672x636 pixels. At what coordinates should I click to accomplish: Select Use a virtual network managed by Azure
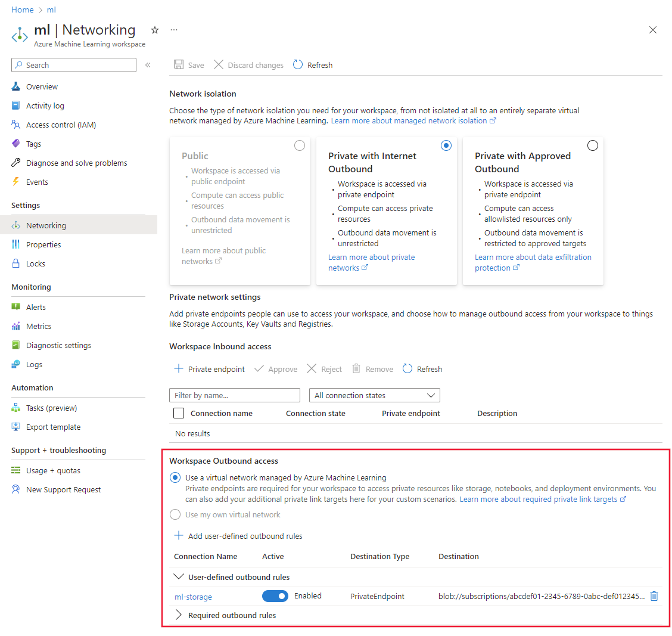(x=175, y=478)
